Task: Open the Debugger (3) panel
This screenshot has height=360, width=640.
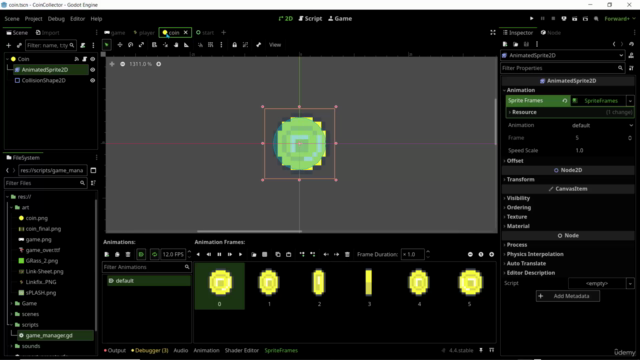Action: [149, 351]
